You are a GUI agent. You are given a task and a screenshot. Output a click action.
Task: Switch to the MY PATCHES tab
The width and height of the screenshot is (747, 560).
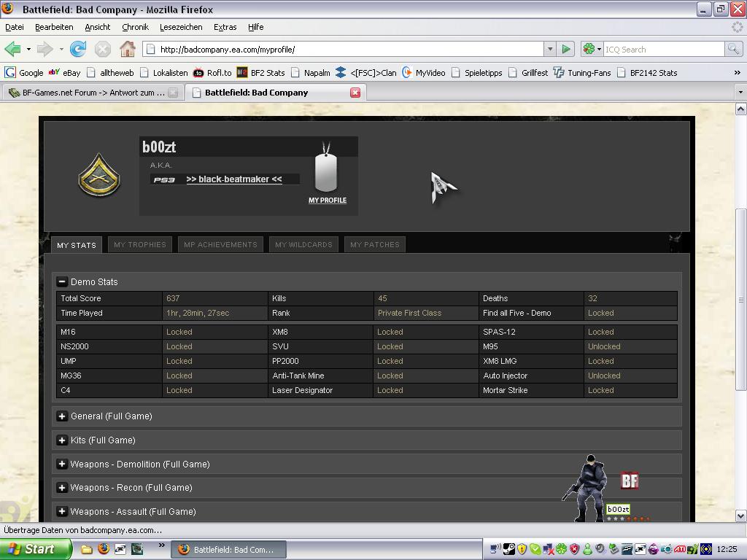point(374,245)
